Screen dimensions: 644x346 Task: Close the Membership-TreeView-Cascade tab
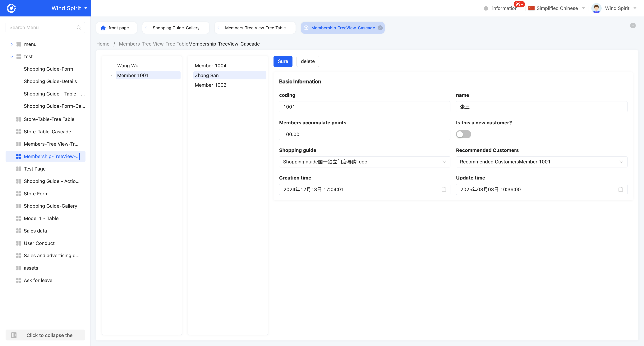pyautogui.click(x=380, y=28)
